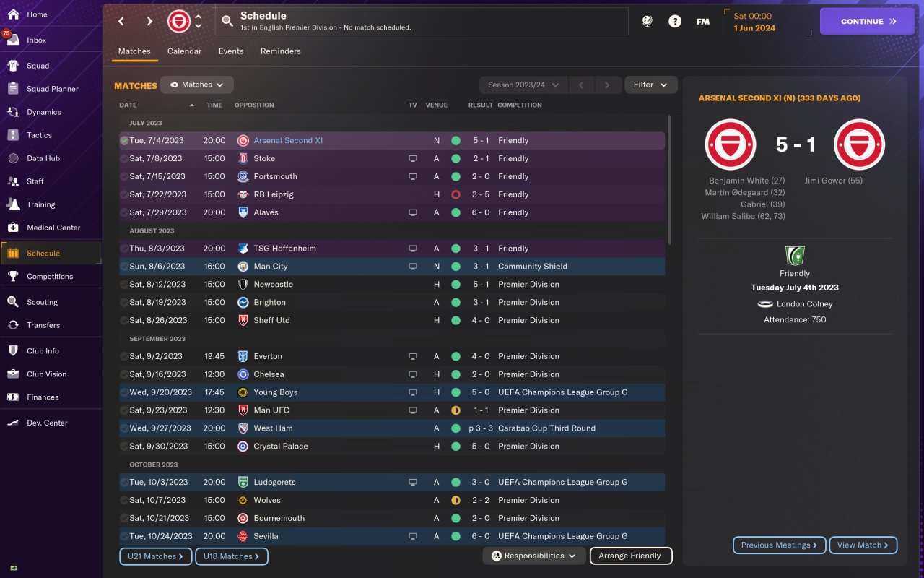Toggle the check circle on the Ludogorets row

(124, 482)
